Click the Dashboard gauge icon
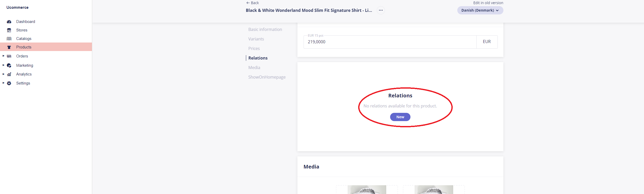This screenshot has width=644, height=194. tap(9, 22)
